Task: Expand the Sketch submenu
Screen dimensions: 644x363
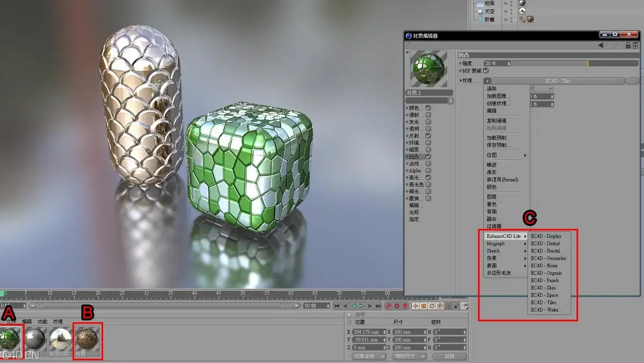Action: (x=506, y=251)
